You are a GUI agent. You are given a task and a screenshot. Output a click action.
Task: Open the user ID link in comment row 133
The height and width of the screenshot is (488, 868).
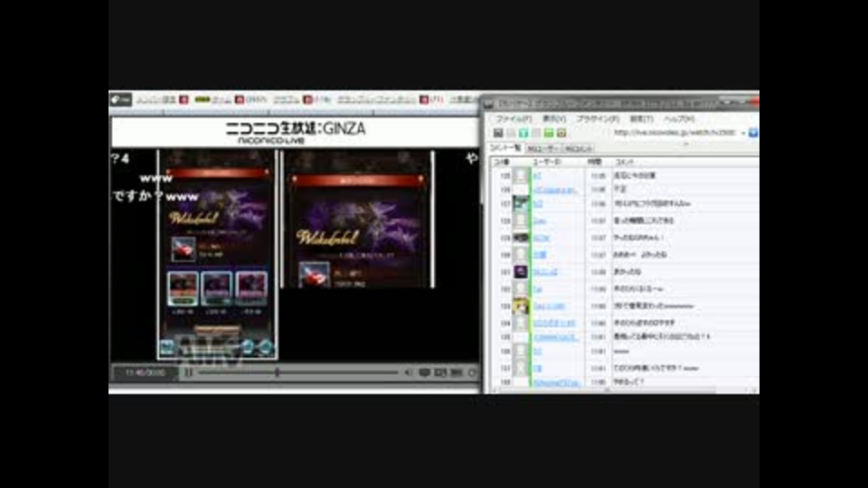point(549,306)
